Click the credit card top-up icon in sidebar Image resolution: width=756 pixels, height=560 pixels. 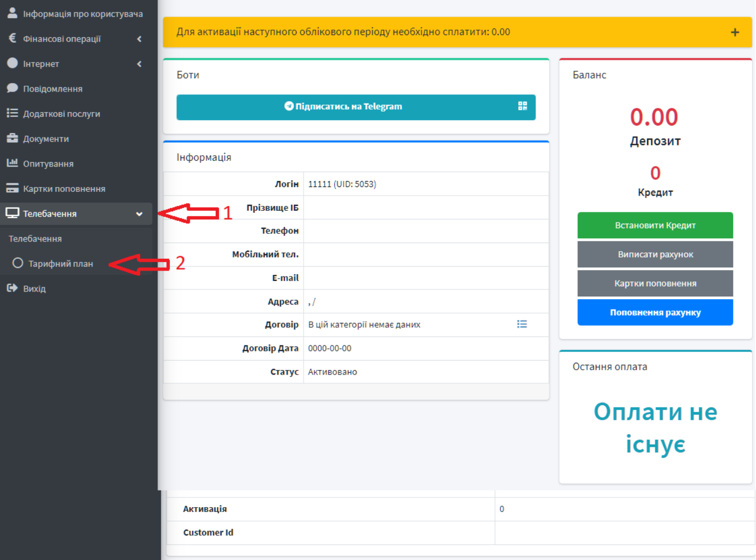[12, 188]
